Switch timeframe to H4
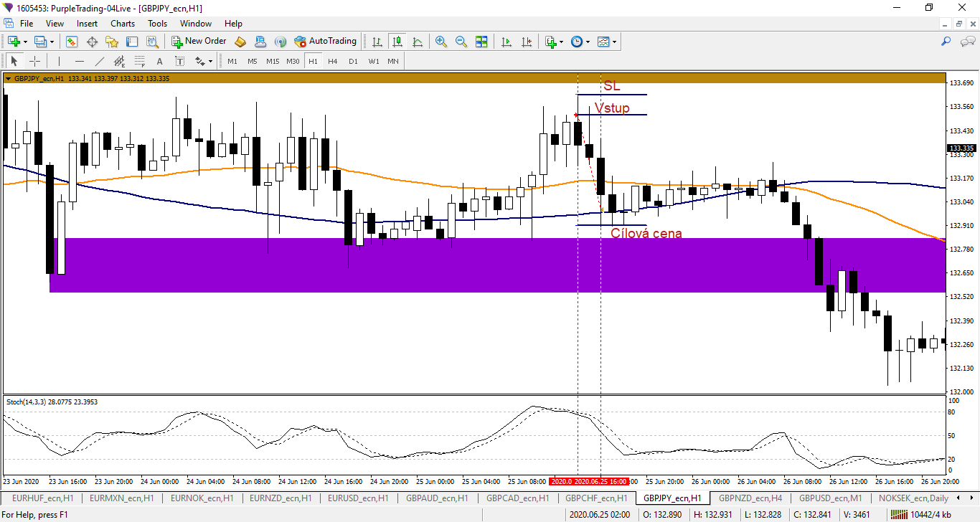This screenshot has height=522, width=980. coord(333,62)
